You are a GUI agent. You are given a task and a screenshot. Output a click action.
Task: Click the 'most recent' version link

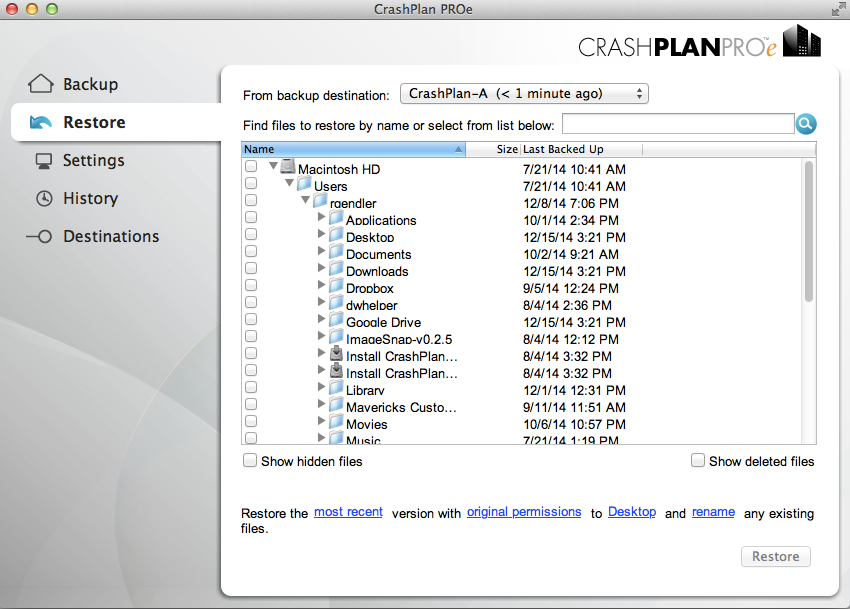(348, 512)
